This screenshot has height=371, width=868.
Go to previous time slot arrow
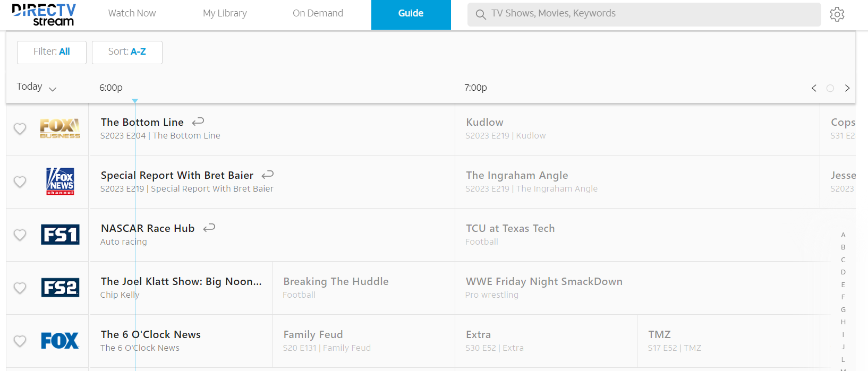[814, 88]
